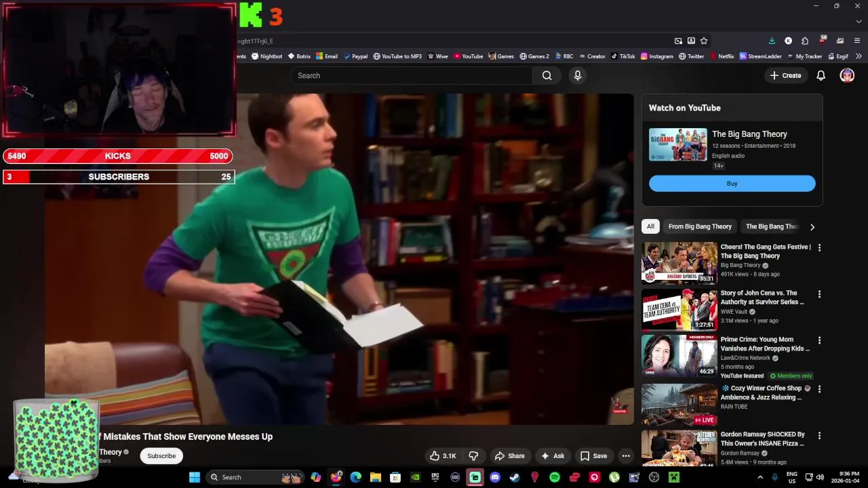Open the Cozy Winter Coffee Shop live thumbnail
The height and width of the screenshot is (488, 868).
679,405
